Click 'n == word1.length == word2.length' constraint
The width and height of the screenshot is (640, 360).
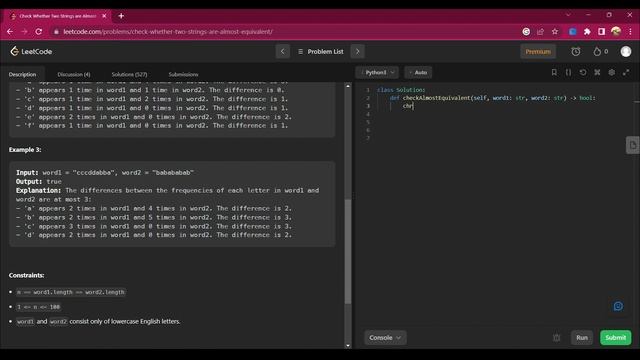click(71, 292)
